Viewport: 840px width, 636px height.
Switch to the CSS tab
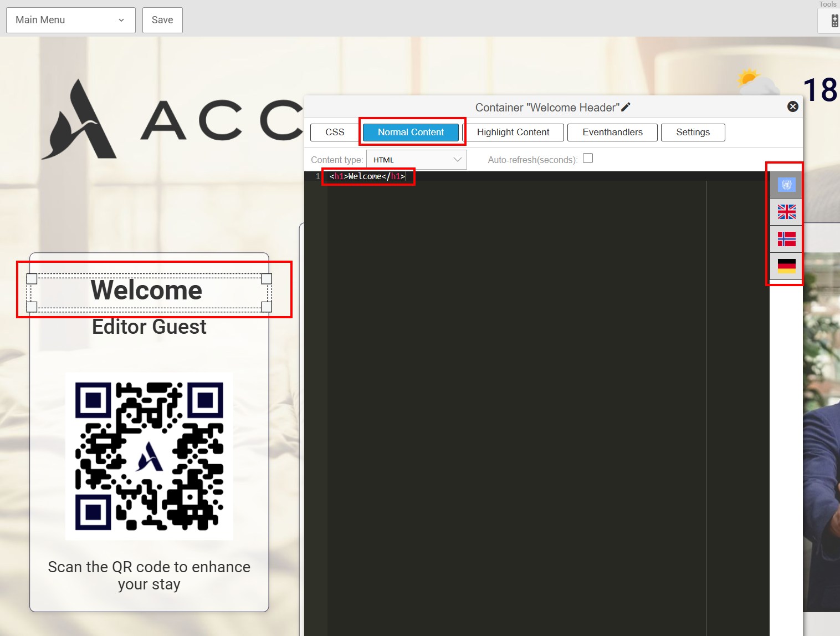point(335,132)
